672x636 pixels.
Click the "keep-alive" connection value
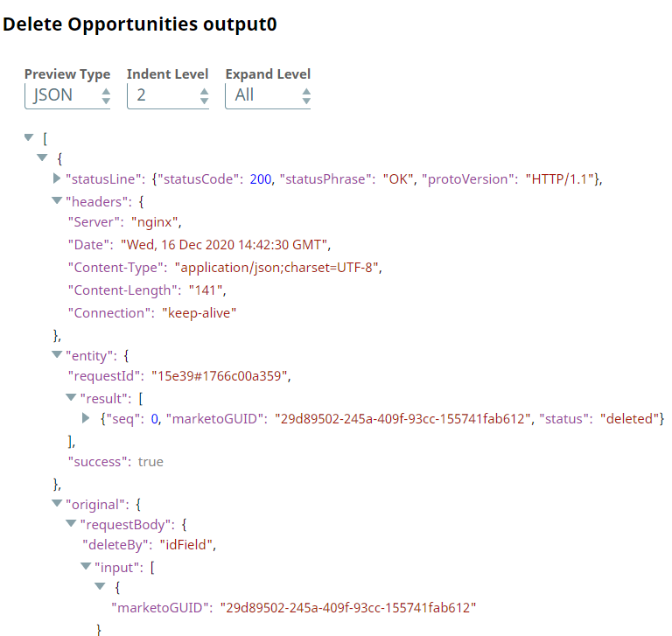pyautogui.click(x=199, y=313)
